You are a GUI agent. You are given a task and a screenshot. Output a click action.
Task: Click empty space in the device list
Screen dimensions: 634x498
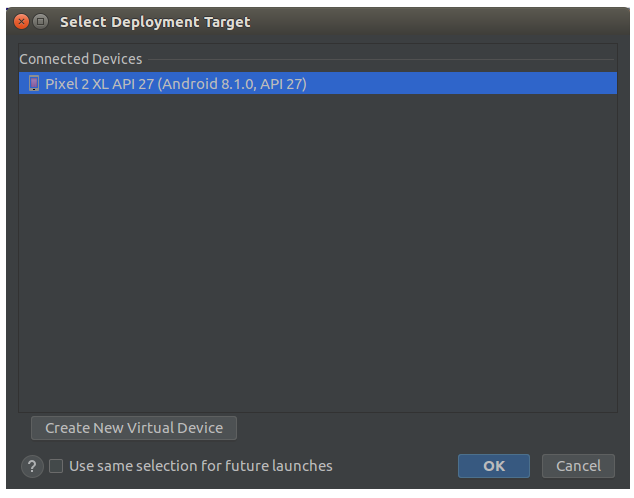(x=317, y=250)
